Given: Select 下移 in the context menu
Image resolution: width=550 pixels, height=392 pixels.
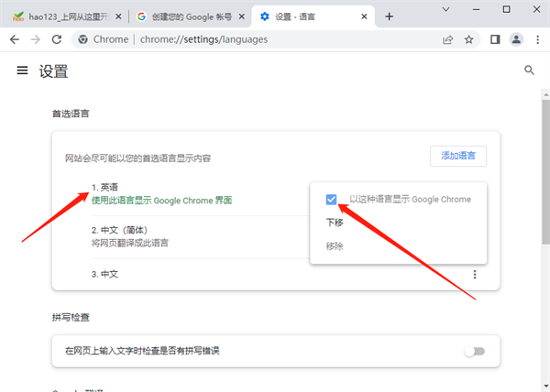Looking at the screenshot, I should 335,223.
